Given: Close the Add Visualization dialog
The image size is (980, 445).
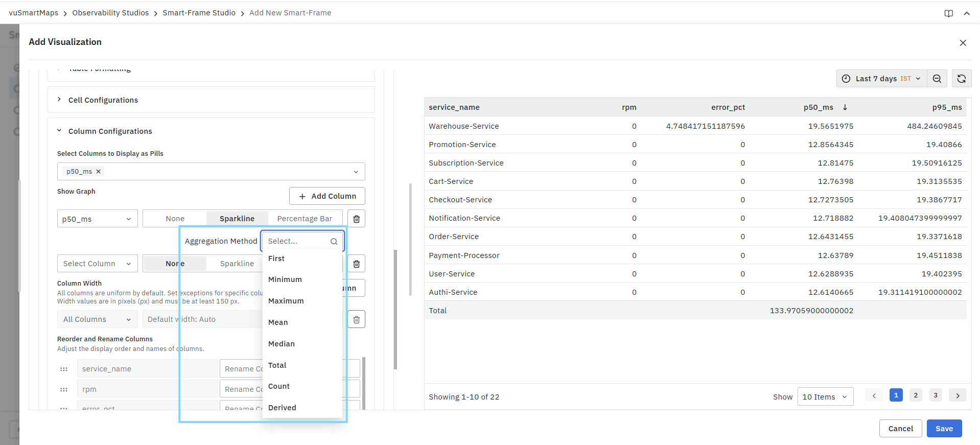Looking at the screenshot, I should pyautogui.click(x=963, y=43).
